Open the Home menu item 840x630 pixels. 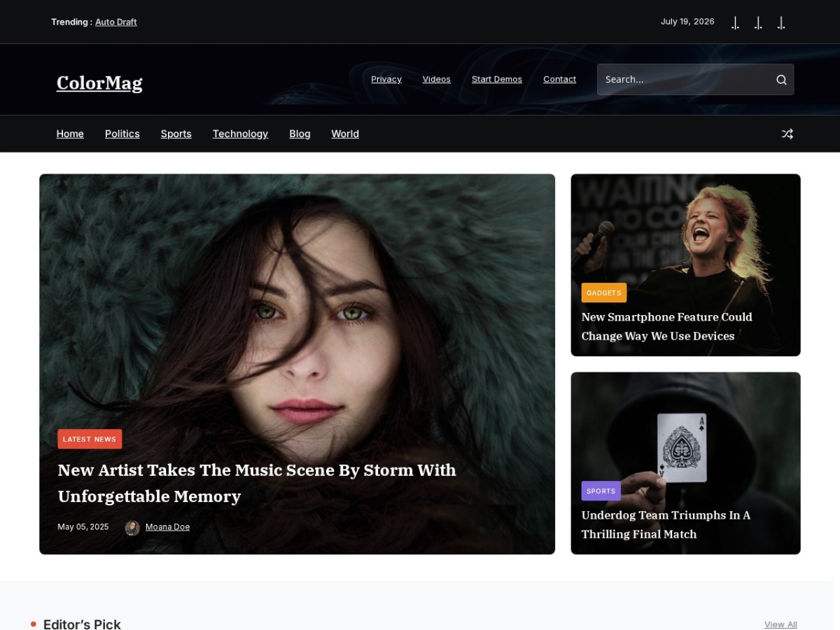click(x=70, y=134)
